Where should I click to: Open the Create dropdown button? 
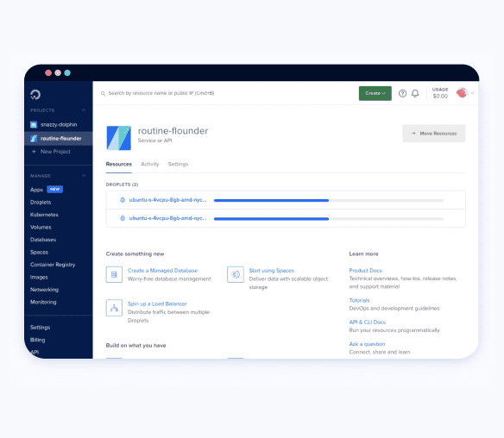coord(375,93)
